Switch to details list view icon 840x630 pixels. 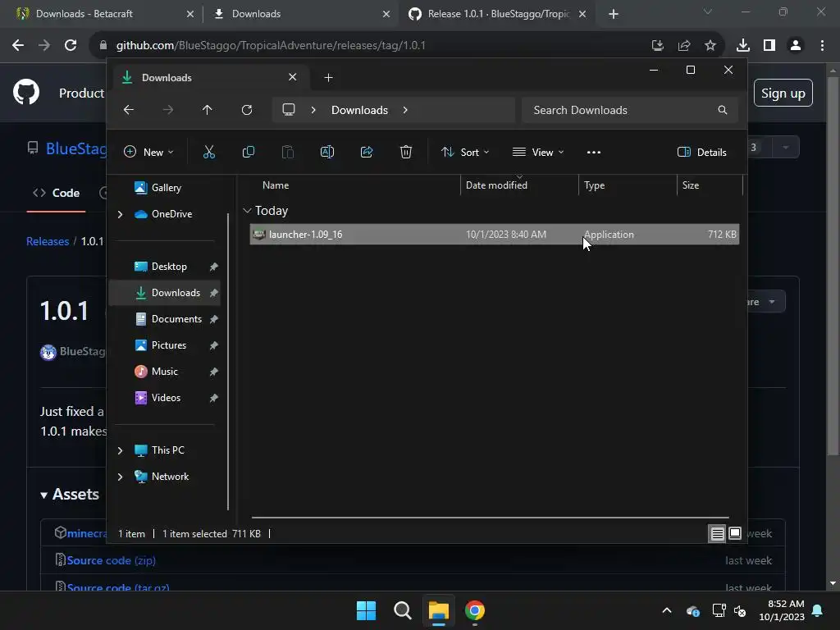tap(717, 533)
